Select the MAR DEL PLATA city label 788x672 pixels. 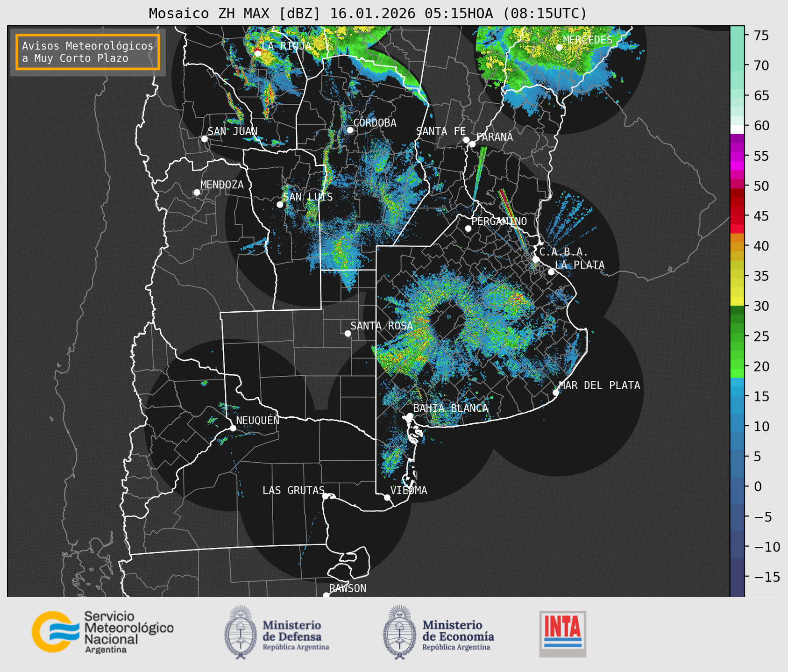point(599,386)
